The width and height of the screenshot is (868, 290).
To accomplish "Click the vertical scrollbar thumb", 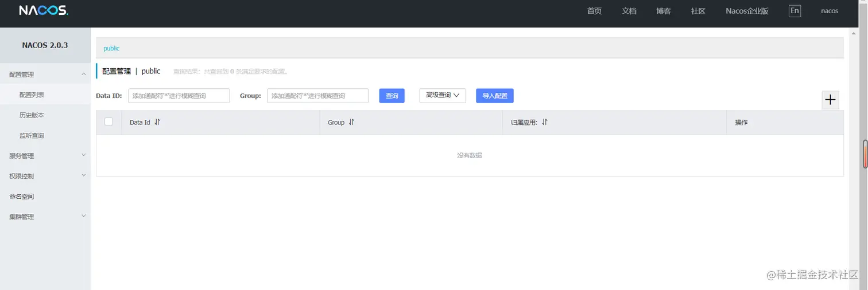I will point(865,154).
